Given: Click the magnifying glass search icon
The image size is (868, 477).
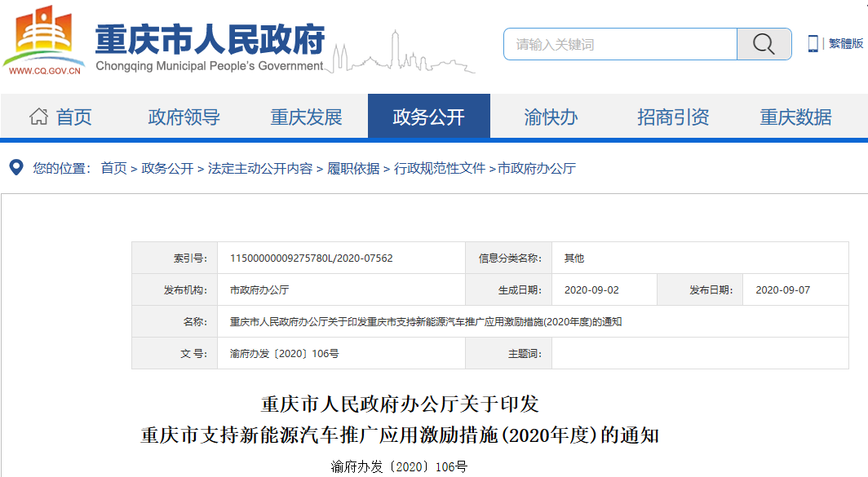Looking at the screenshot, I should click(x=763, y=44).
